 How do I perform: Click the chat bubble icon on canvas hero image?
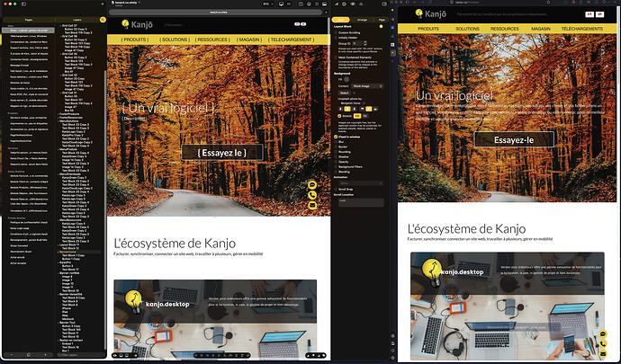coord(312,185)
